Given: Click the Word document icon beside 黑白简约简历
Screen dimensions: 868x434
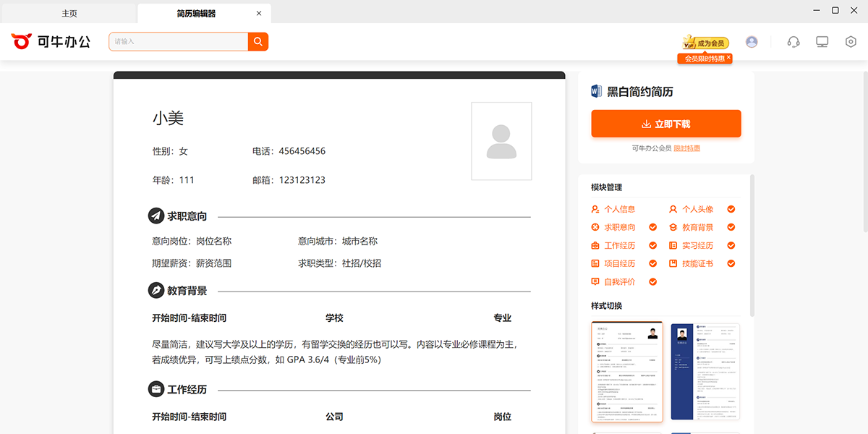Looking at the screenshot, I should coord(597,91).
